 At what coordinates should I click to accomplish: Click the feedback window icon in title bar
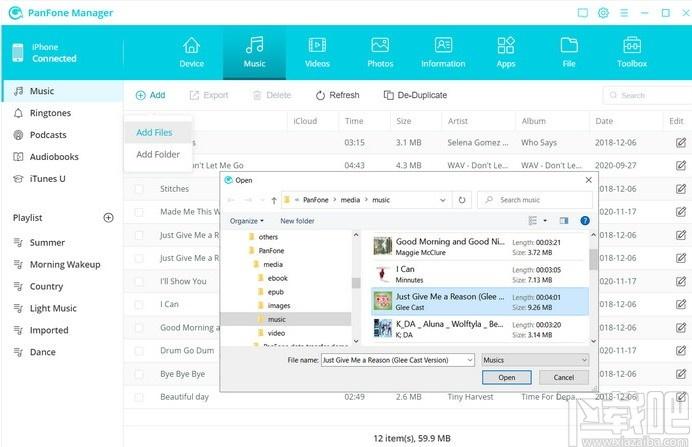tap(583, 13)
